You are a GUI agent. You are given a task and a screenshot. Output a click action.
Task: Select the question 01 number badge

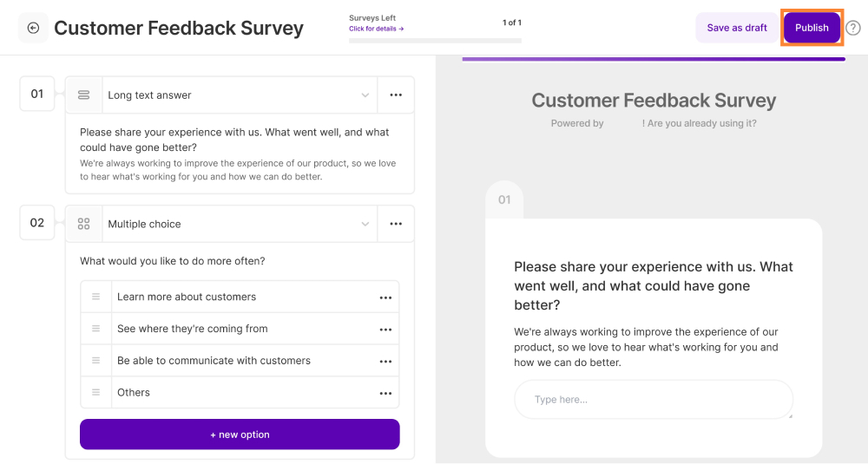37,94
